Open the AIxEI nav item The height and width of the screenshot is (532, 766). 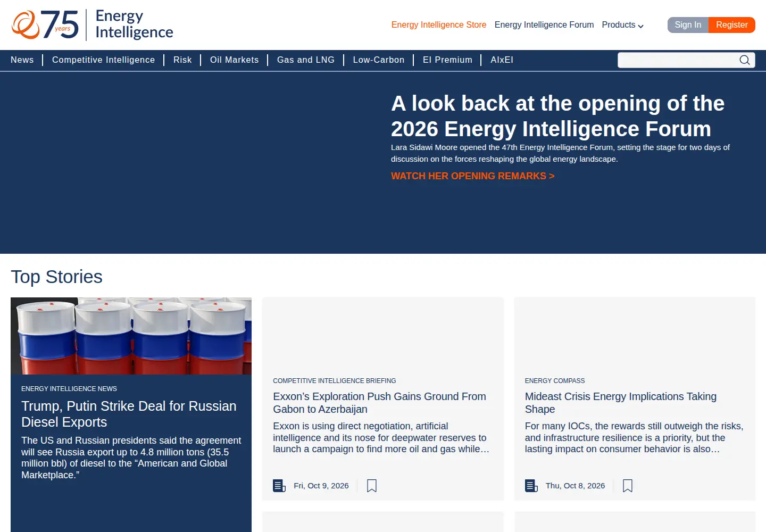pyautogui.click(x=502, y=60)
